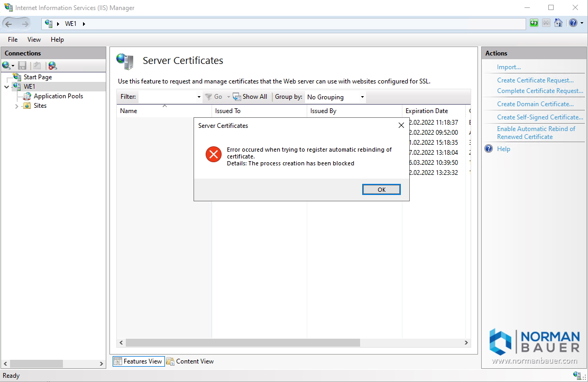
Task: Sort by the Issued To column header
Action: 260,110
